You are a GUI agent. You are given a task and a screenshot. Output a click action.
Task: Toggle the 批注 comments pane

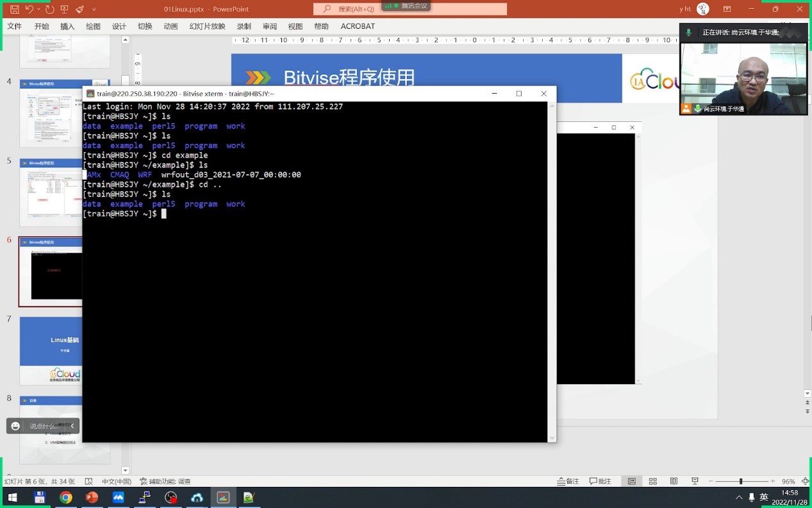point(600,481)
